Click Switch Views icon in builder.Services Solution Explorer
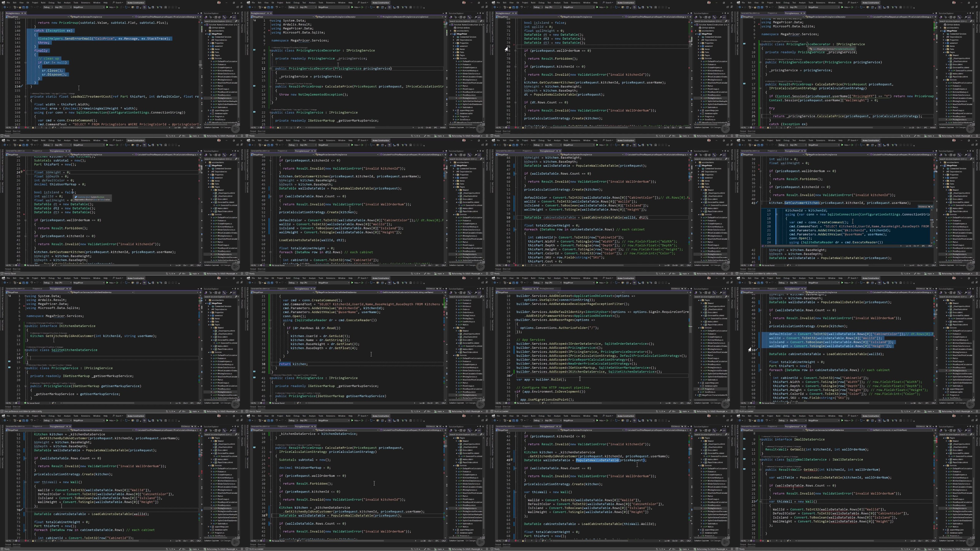The width and height of the screenshot is (980, 551). pyautogui.click(x=696, y=292)
